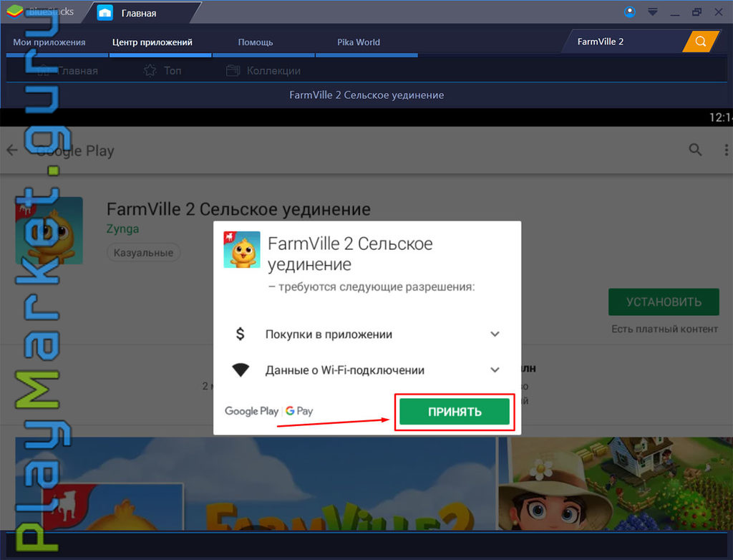Image resolution: width=733 pixels, height=560 pixels.
Task: Click the Zynga developer link
Action: (x=122, y=228)
